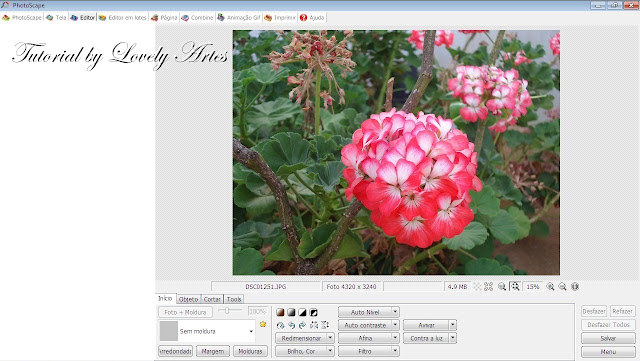Open the Menu button
Viewport: 640px width, 361px height.
tap(608, 351)
